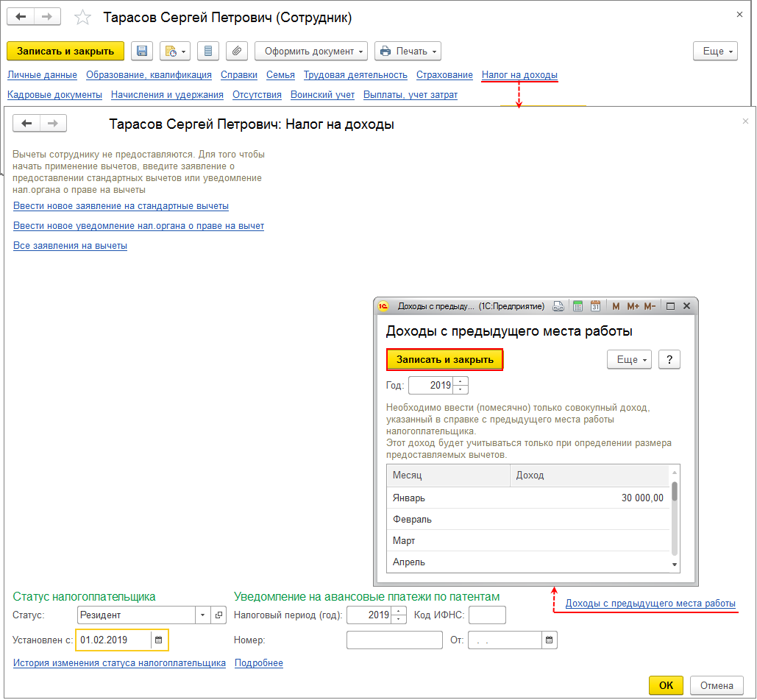
Task: Open the calendar icon in the dialog title bar
Action: (595, 306)
